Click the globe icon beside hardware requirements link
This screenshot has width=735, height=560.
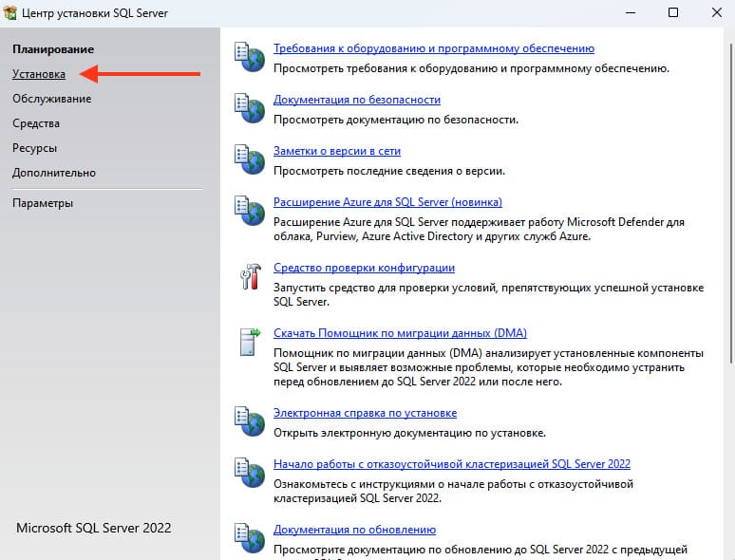tap(250, 57)
